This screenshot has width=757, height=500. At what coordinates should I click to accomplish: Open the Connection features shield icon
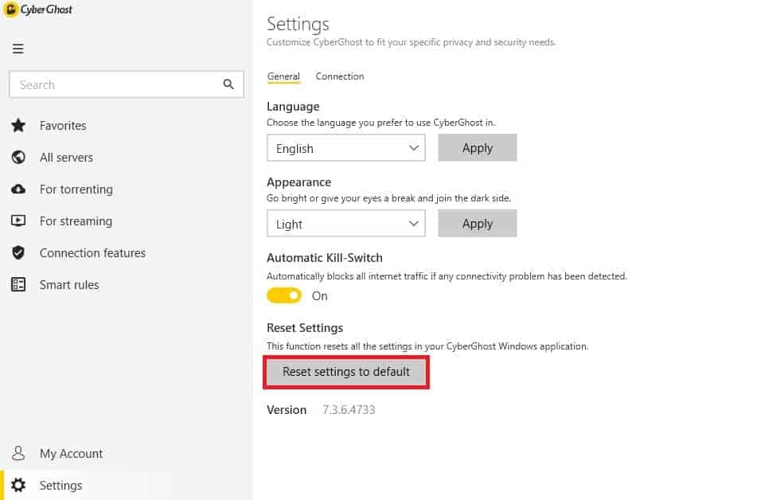18,253
